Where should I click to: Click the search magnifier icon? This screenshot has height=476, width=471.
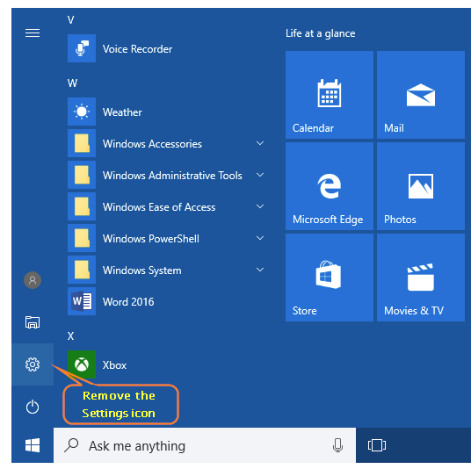pos(71,445)
